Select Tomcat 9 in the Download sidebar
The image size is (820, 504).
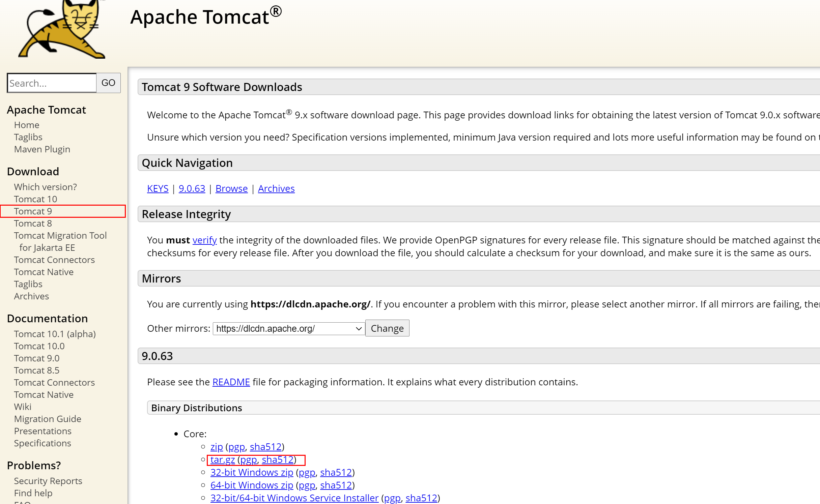[33, 211]
